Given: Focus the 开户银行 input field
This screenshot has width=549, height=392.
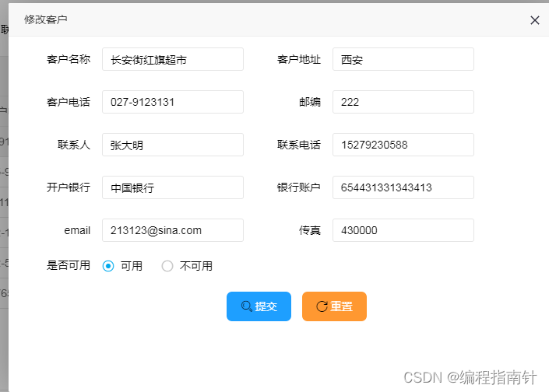Looking at the screenshot, I should pyautogui.click(x=172, y=187).
